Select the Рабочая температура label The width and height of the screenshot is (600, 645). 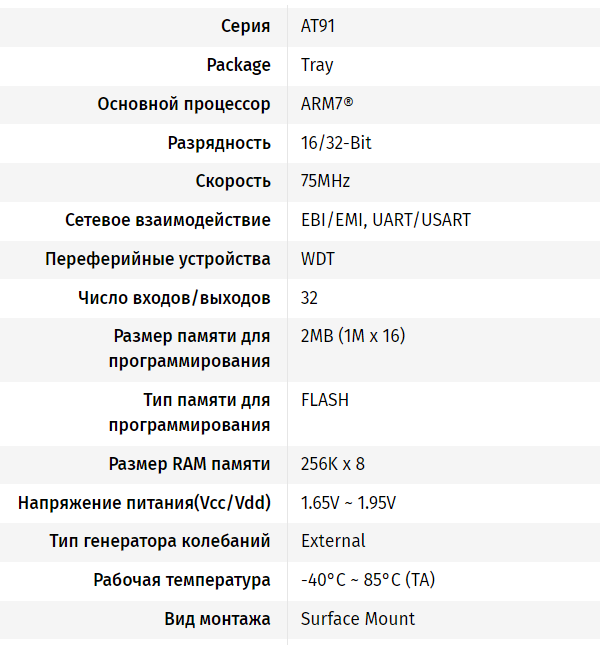[182, 580]
